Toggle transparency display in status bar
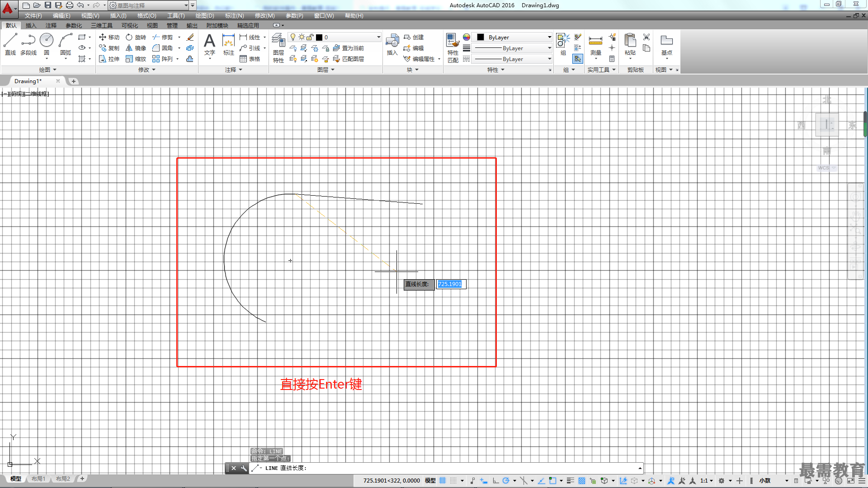This screenshot has width=868, height=488. 582,480
